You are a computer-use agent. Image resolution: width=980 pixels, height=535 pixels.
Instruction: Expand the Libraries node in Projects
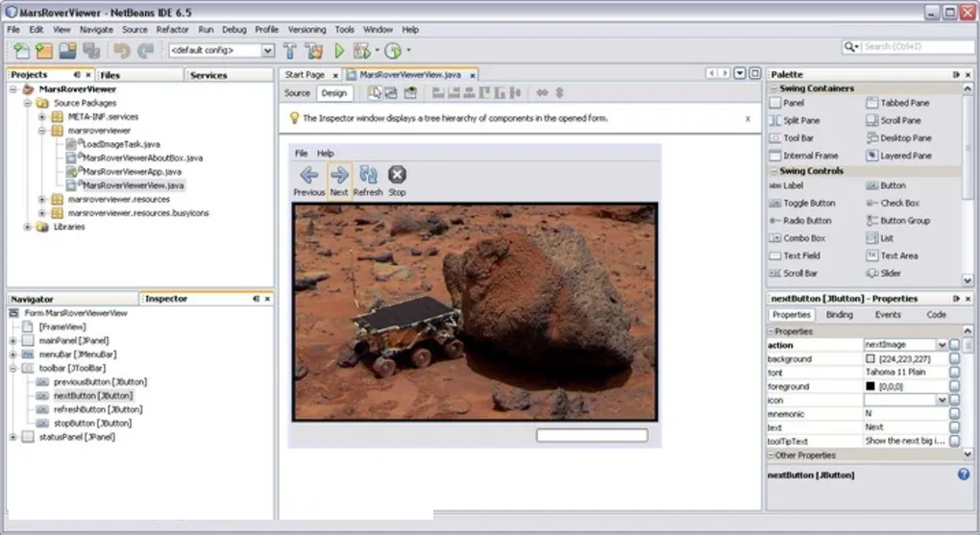coord(28,228)
